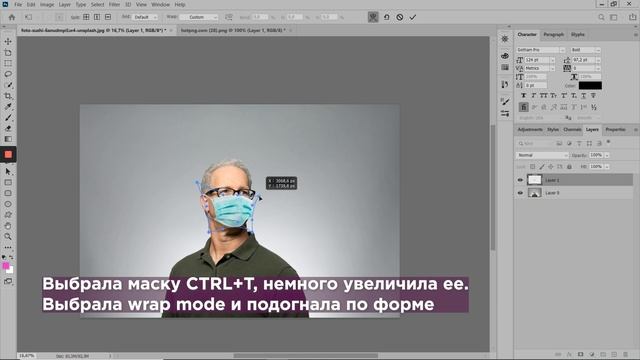Select the Brush tool
Image resolution: width=640 pixels, height=360 pixels.
click(8, 118)
